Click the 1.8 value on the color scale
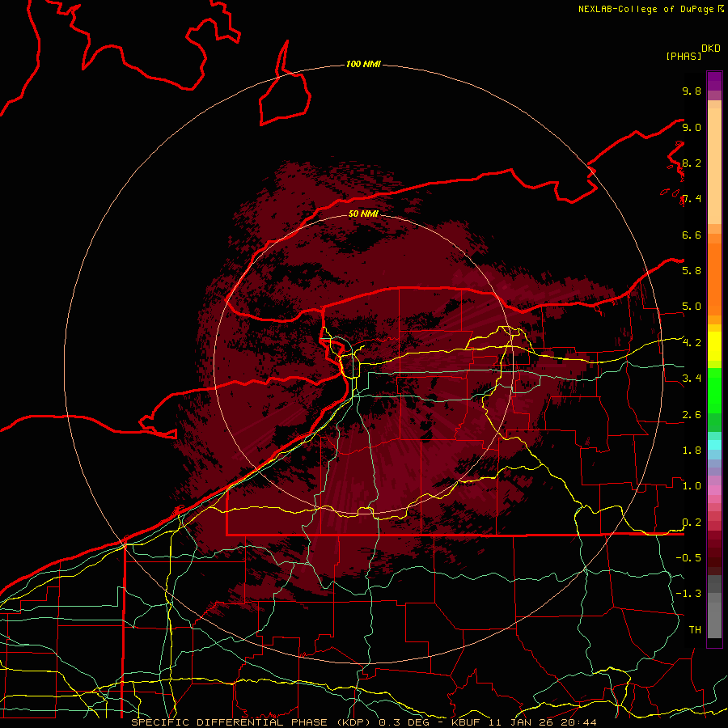 (692, 451)
